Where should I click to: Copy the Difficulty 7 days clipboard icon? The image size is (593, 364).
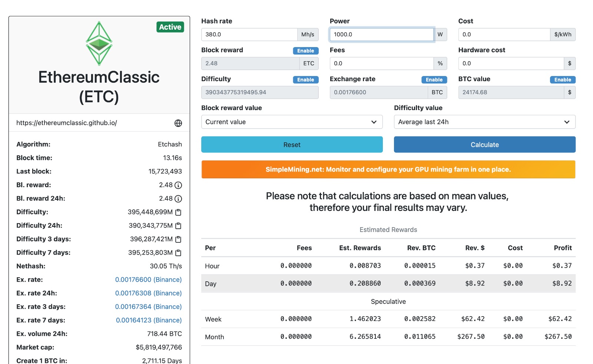coord(178,252)
